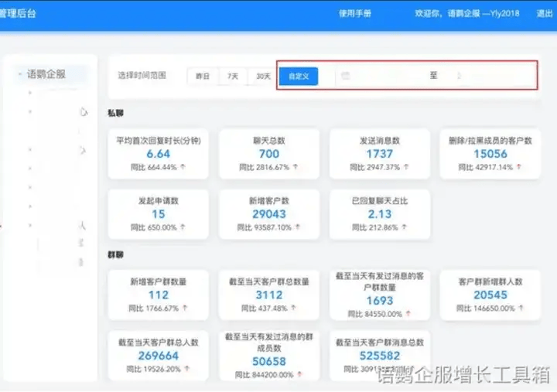The image size is (557, 392).
Task: Click the calendar icon in date range picker
Action: [x=346, y=76]
